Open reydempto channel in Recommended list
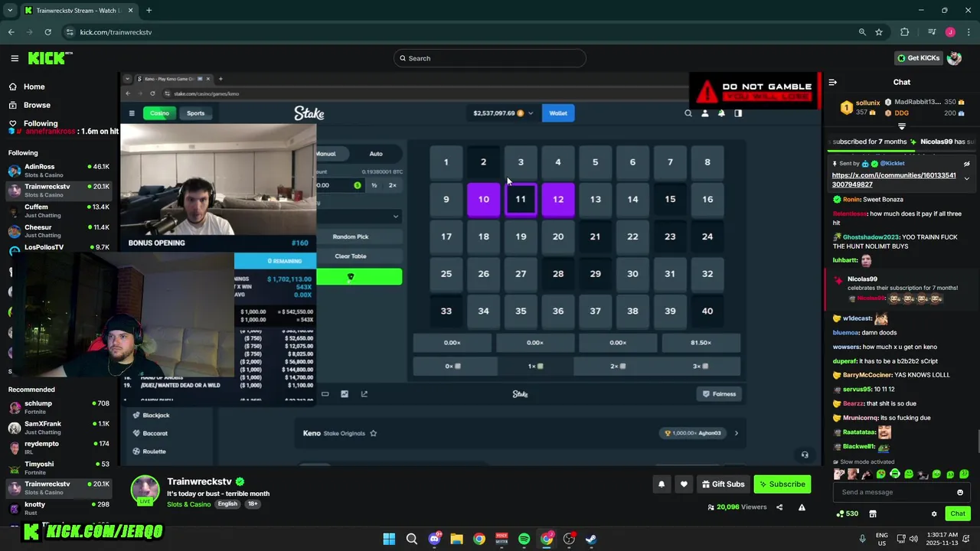The width and height of the screenshot is (980, 551). (x=60, y=448)
